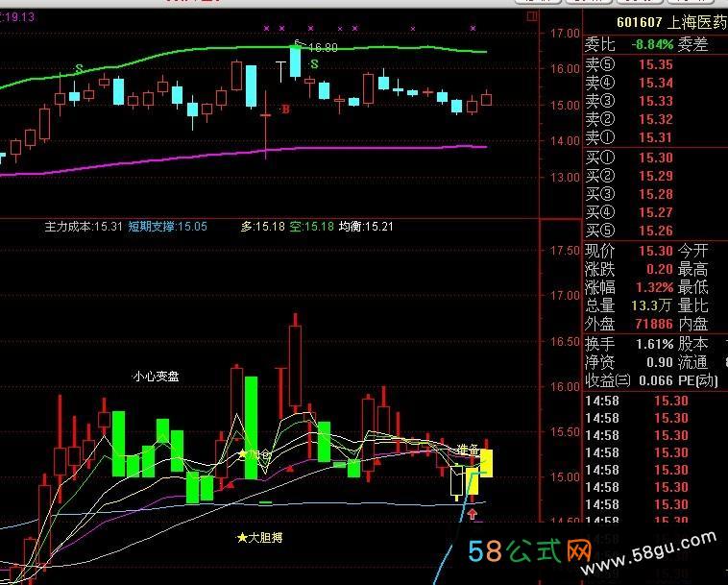The width and height of the screenshot is (728, 585).
Task: Click the 买① price 15.30
Action: pos(656,158)
